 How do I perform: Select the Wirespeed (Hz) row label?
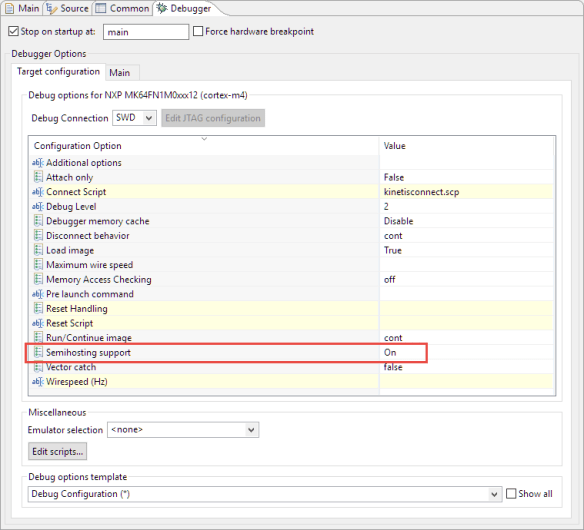tap(77, 382)
